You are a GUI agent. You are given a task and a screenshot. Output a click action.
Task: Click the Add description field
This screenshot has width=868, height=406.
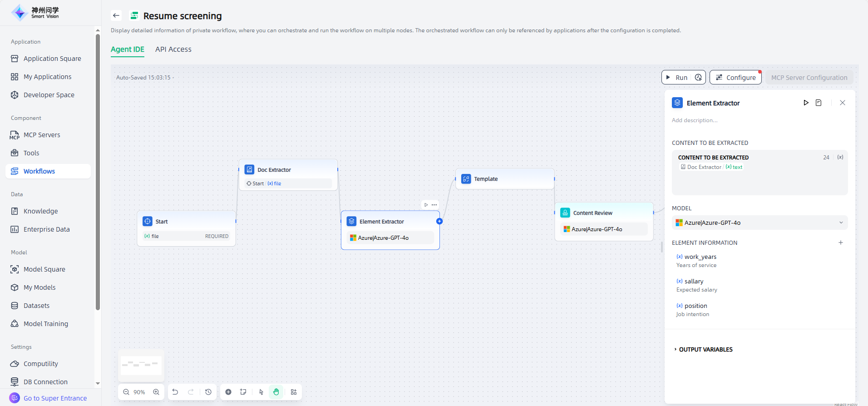pos(695,120)
